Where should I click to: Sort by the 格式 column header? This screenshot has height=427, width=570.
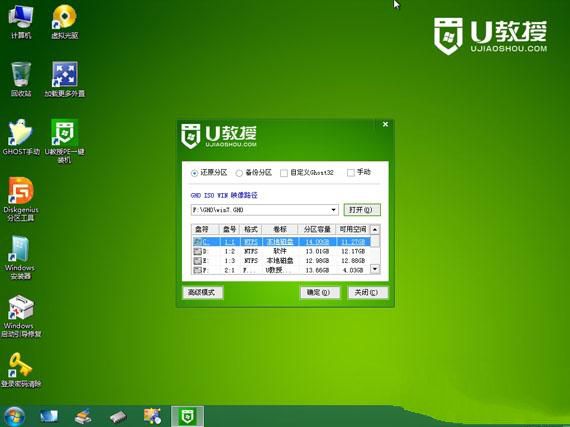pos(251,229)
